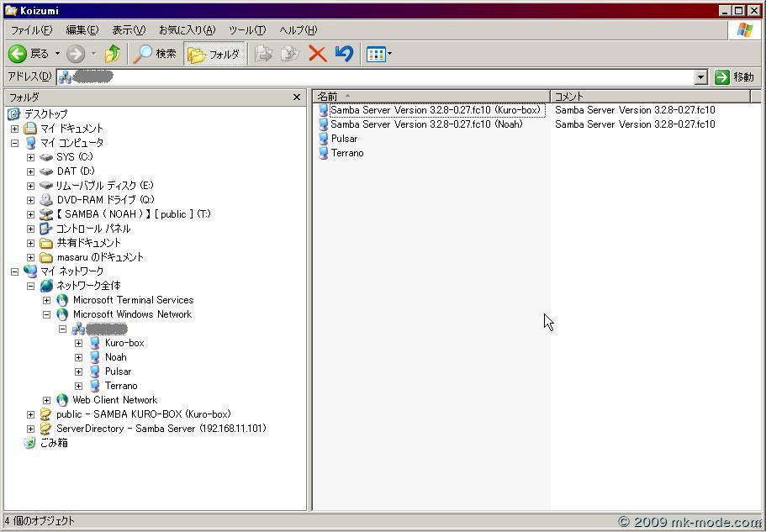Select Noah in the folder tree
The image size is (766, 532).
pyautogui.click(x=115, y=357)
